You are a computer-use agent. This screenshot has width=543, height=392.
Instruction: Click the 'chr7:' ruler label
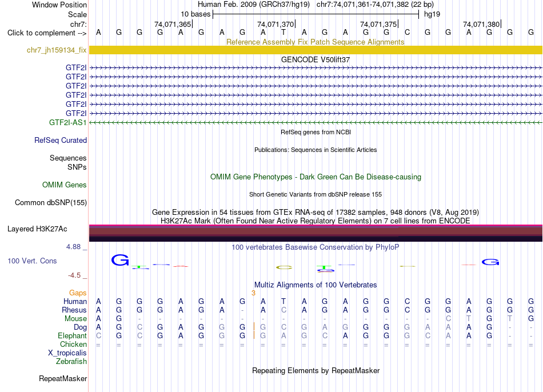click(x=78, y=24)
